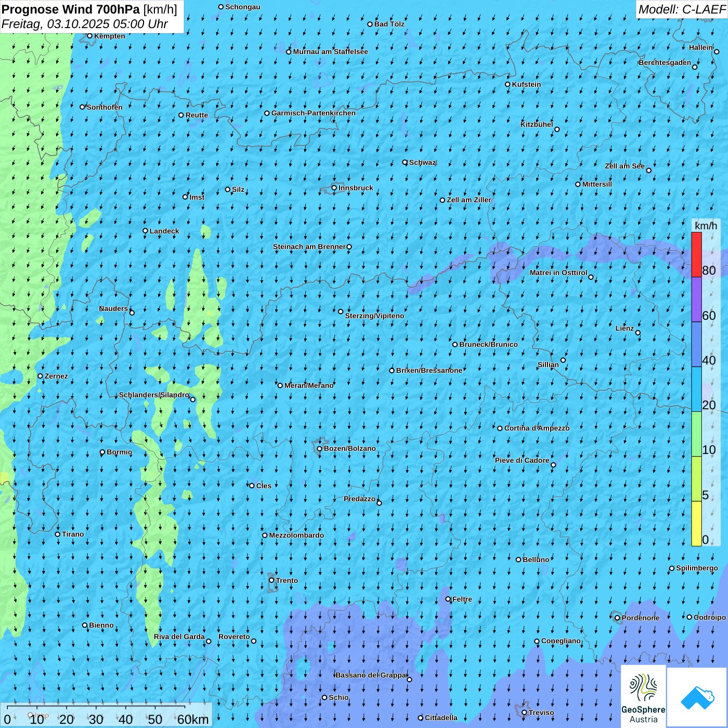Click the Lienz location dot
728x728 pixels.
[x=638, y=333]
